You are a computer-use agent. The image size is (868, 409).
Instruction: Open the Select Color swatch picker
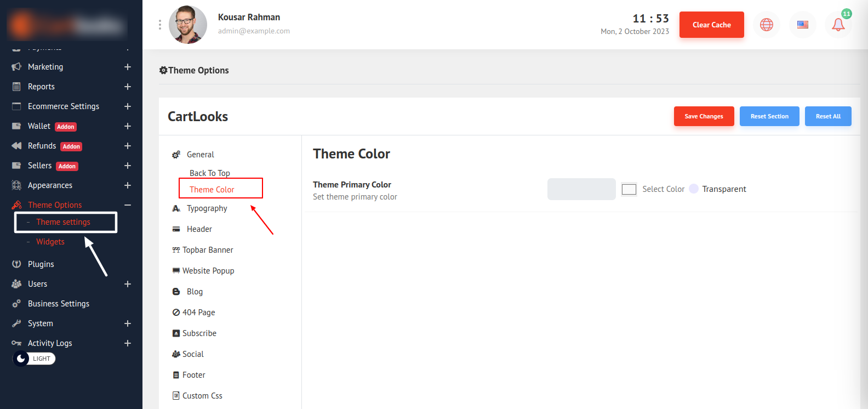[629, 189]
